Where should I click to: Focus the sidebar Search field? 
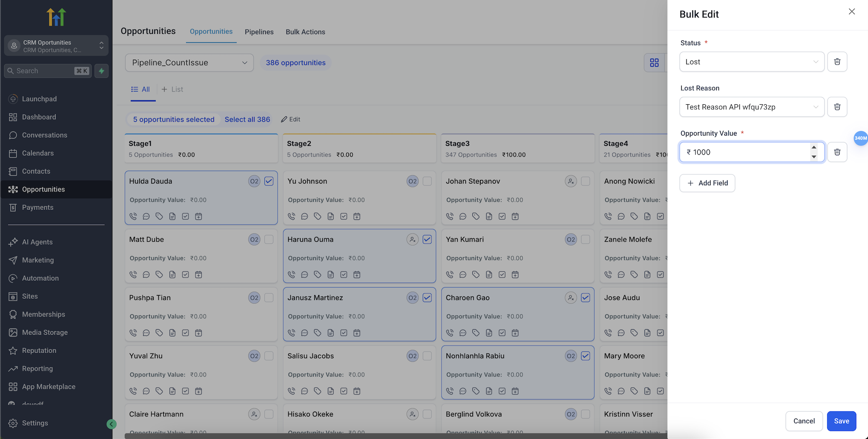pyautogui.click(x=48, y=71)
